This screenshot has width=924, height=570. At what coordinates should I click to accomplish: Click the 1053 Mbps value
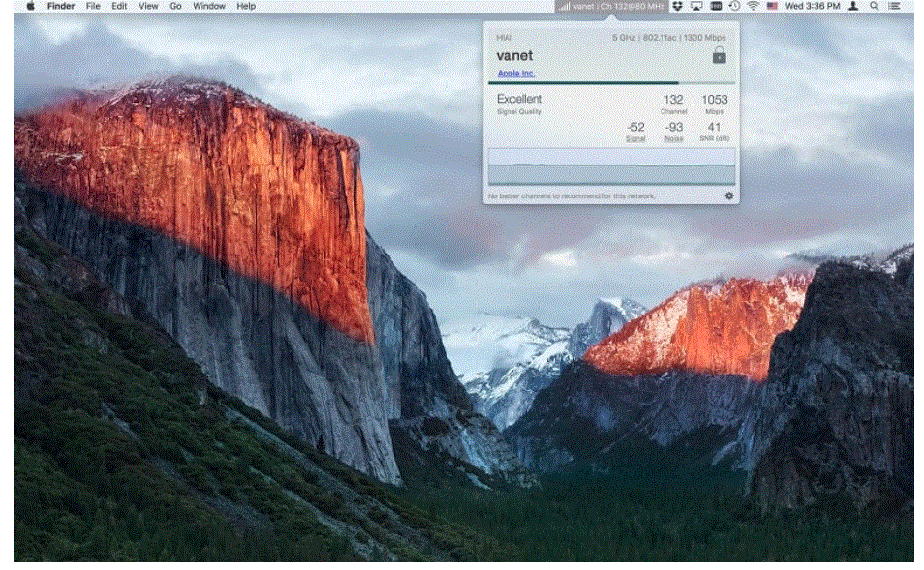(x=714, y=100)
